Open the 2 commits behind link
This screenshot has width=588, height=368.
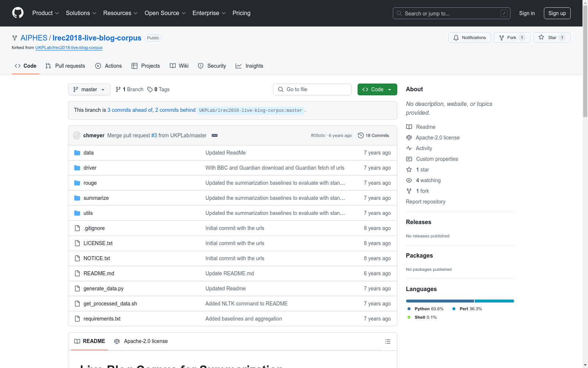[x=175, y=110]
